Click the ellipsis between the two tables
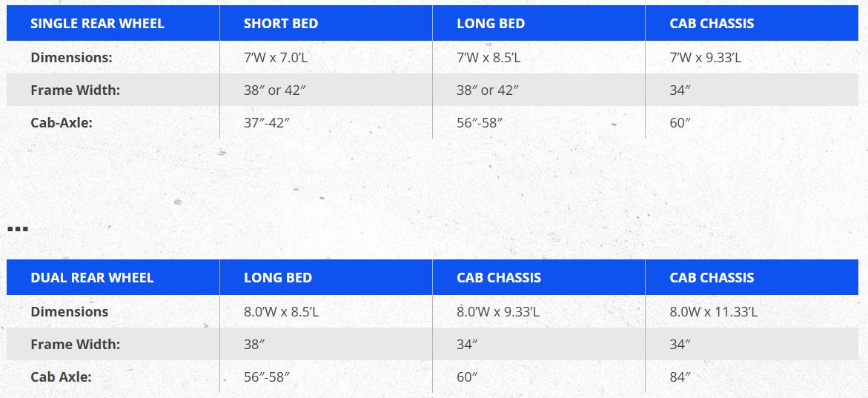 tap(17, 228)
